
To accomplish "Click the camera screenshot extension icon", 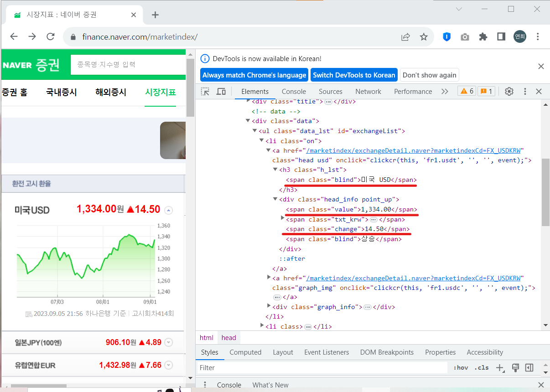I will (x=465, y=37).
